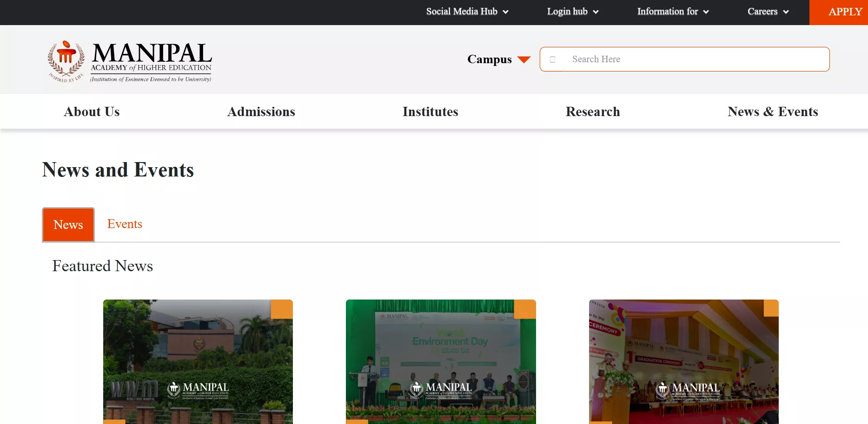Viewport: 868px width, 424px height.
Task: Switch to the Events tab
Action: 125,224
